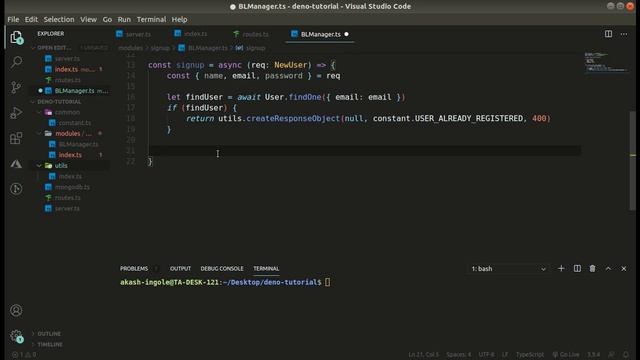Switch to the DEBUG CONSOLE panel tab
640x360 pixels.
coord(222,269)
